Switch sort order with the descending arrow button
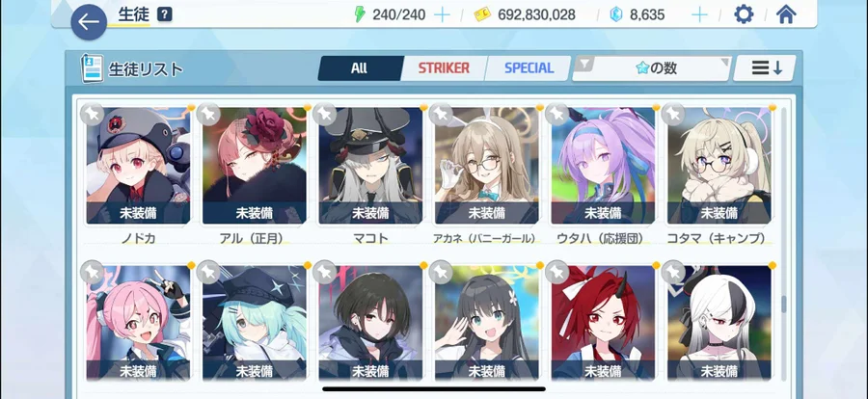 [x=765, y=68]
